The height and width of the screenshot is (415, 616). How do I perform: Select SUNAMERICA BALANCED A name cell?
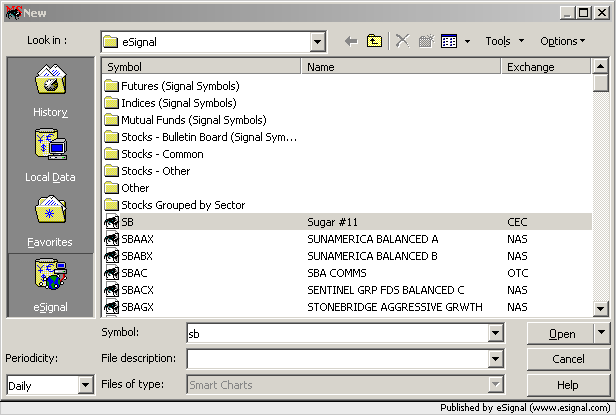click(373, 239)
